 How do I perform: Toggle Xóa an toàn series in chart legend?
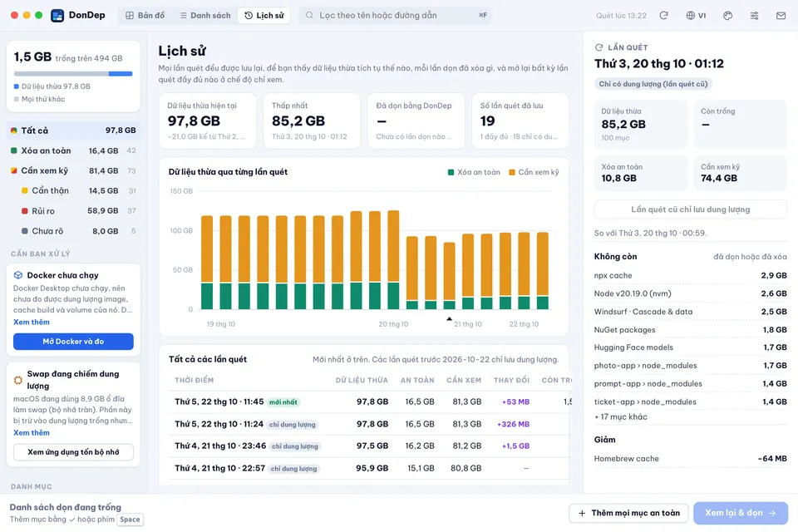474,172
